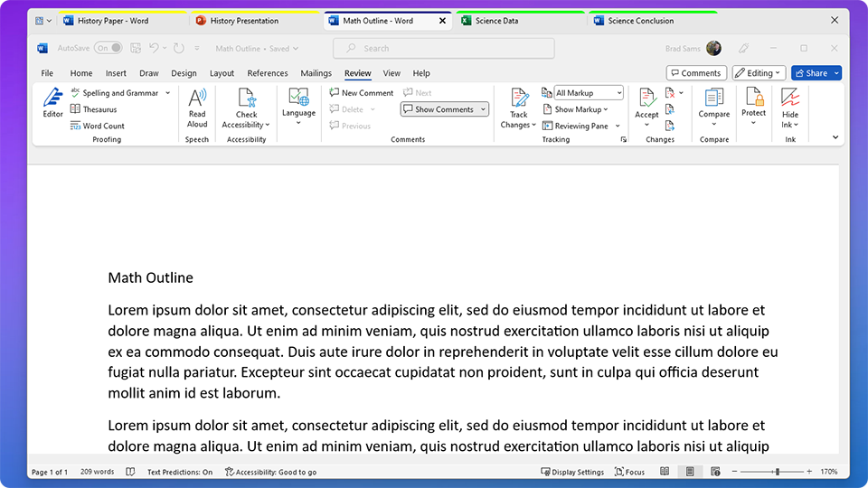The height and width of the screenshot is (488, 868).
Task: Delete the selected comment
Action: [x=346, y=109]
